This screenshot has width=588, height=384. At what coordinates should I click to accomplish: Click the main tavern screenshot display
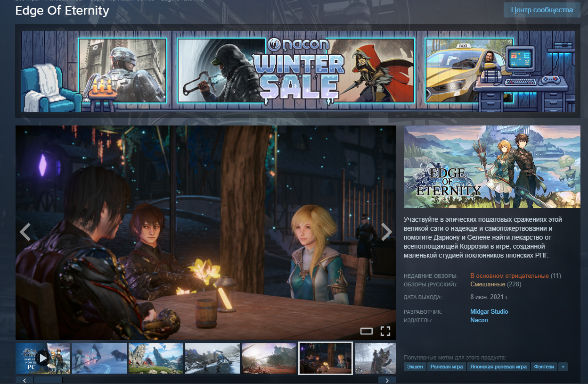(x=206, y=233)
